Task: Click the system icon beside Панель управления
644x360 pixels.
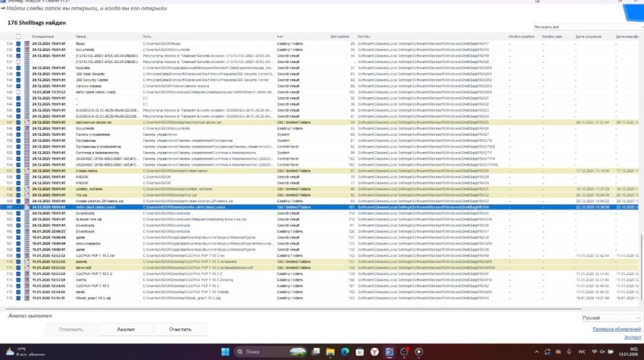Action: (x=26, y=135)
